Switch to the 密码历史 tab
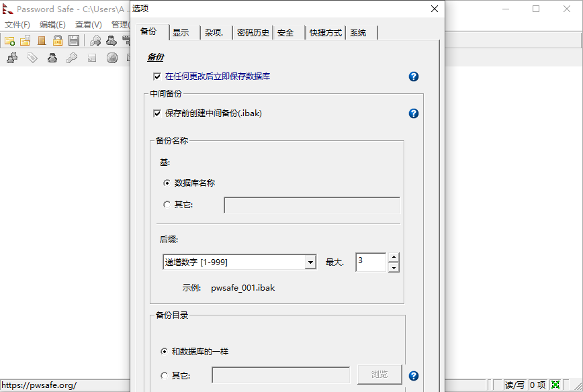583x392 pixels. click(x=253, y=32)
